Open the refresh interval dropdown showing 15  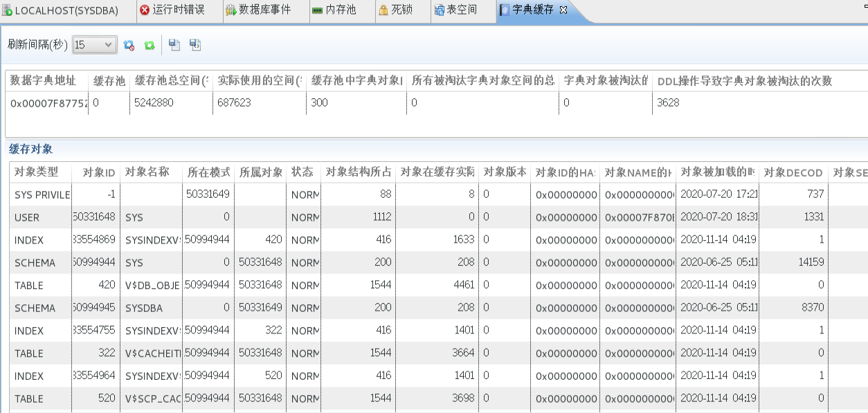tap(94, 45)
